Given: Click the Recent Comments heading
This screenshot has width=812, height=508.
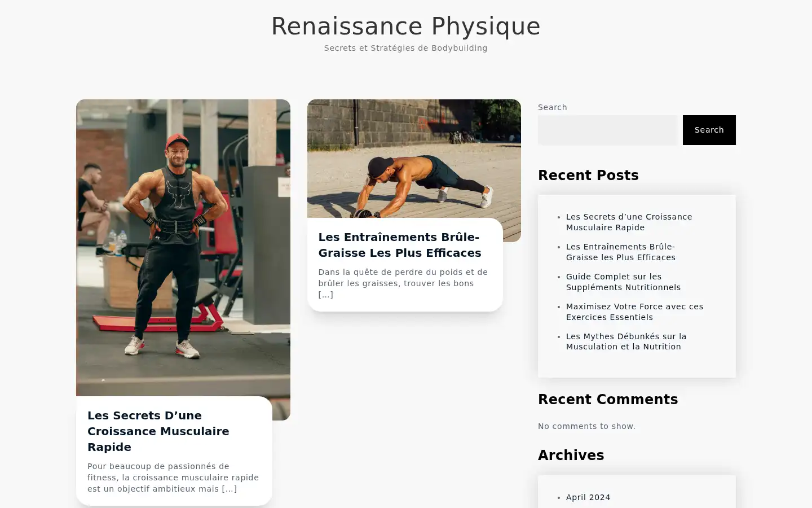Looking at the screenshot, I should click(x=608, y=400).
